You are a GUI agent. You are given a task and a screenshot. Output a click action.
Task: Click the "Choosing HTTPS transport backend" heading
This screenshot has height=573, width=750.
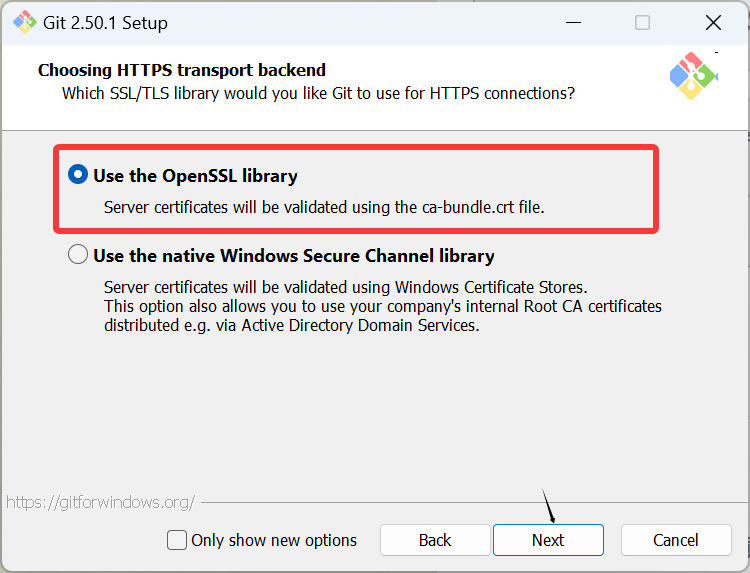tap(182, 70)
